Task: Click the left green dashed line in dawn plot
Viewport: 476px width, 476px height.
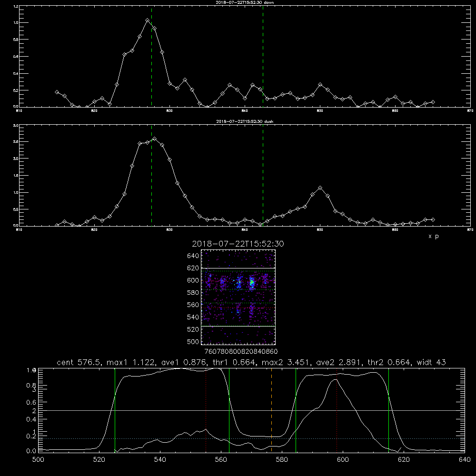Action: click(x=151, y=57)
